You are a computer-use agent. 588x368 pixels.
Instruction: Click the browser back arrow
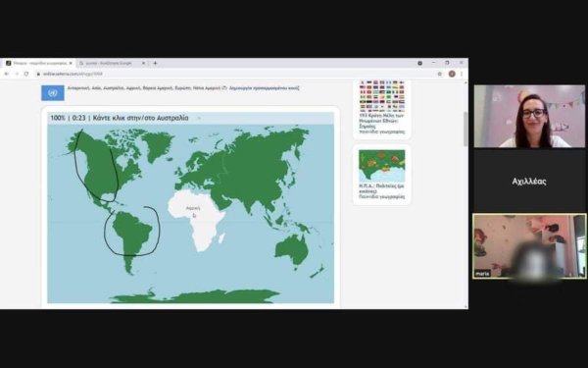click(x=7, y=74)
